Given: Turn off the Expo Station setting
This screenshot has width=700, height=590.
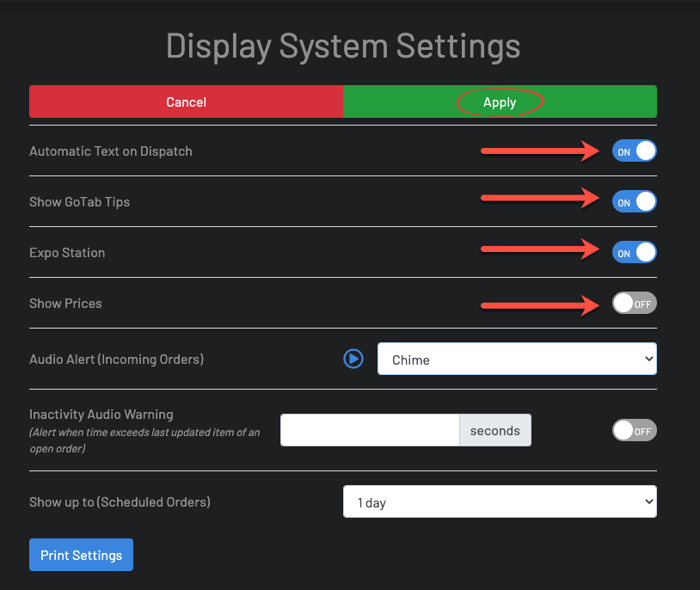Looking at the screenshot, I should (634, 252).
